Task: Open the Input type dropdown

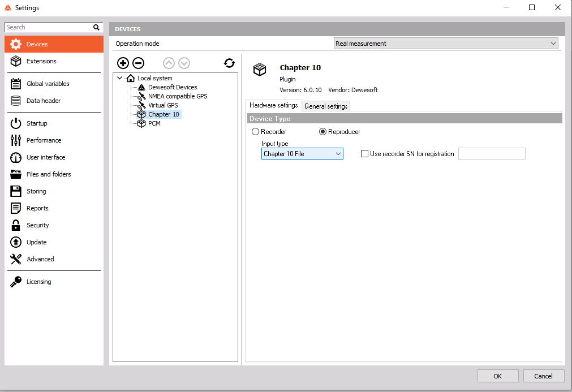Action: [x=302, y=154]
